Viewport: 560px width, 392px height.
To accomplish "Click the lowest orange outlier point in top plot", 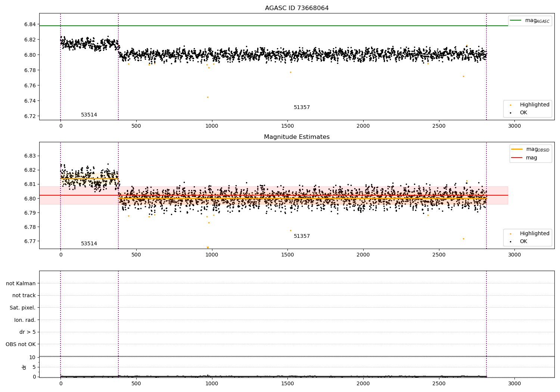I will (x=208, y=97).
